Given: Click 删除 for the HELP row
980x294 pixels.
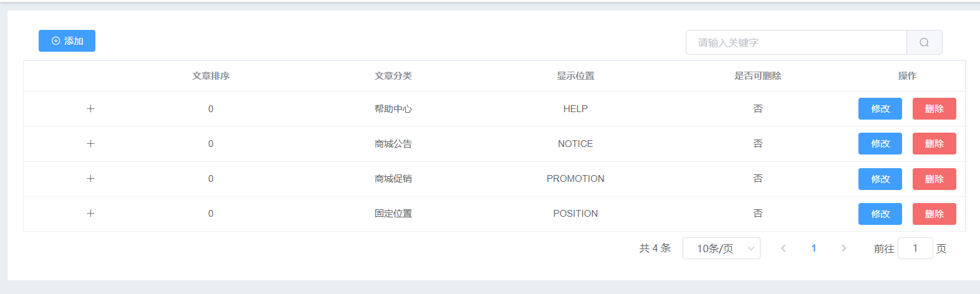Looking at the screenshot, I should pyautogui.click(x=934, y=108).
